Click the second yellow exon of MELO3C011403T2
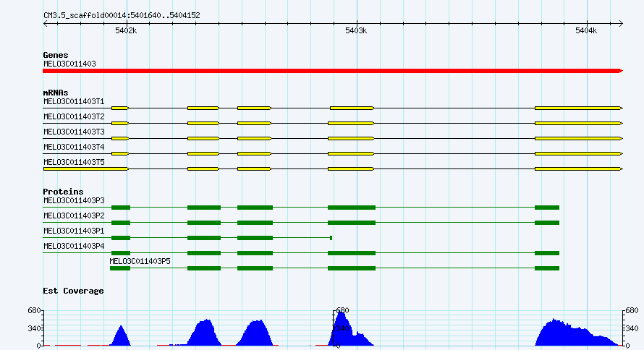Image resolution: width=644 pixels, height=350 pixels. tap(203, 123)
